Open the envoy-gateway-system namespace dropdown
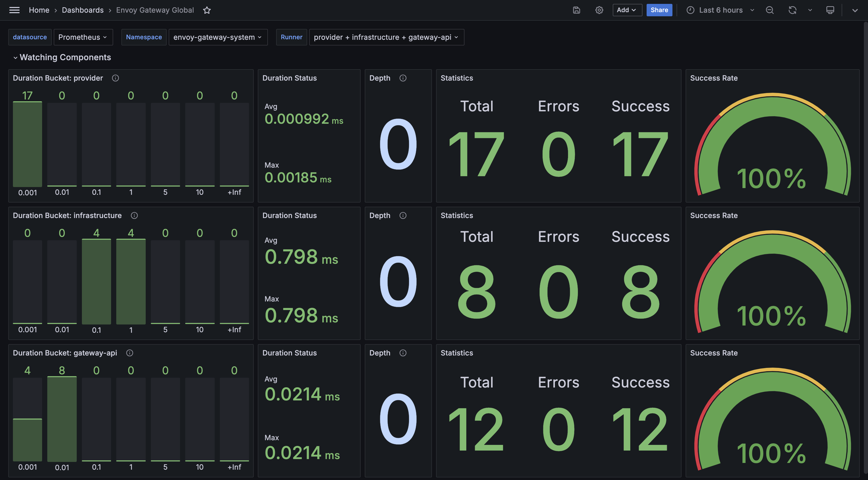The height and width of the screenshot is (480, 868). click(x=218, y=37)
